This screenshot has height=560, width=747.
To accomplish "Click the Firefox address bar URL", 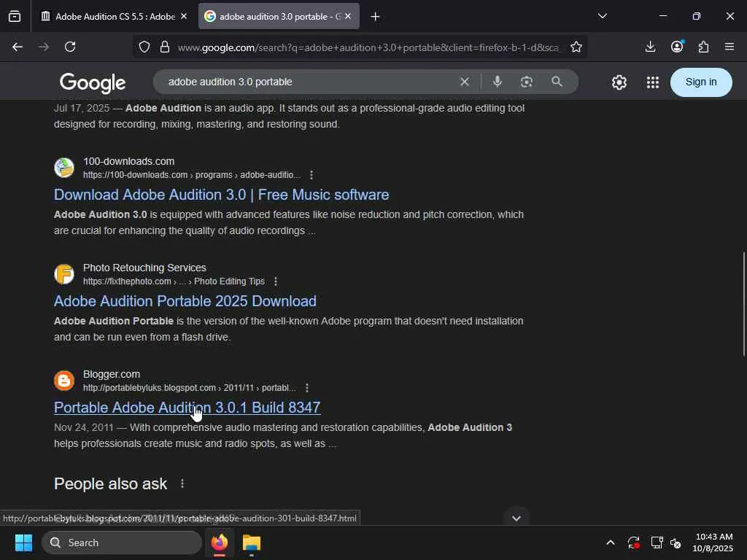I will [368, 47].
